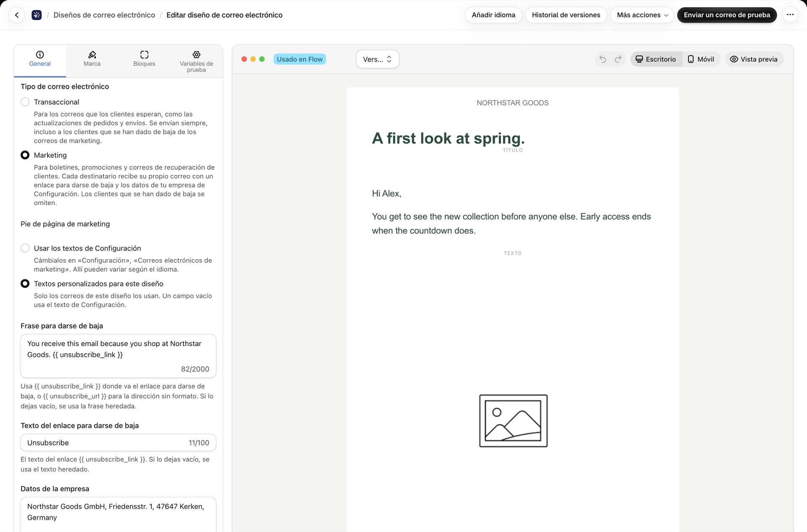
Task: Go back with the left arrow button
Action: point(17,15)
